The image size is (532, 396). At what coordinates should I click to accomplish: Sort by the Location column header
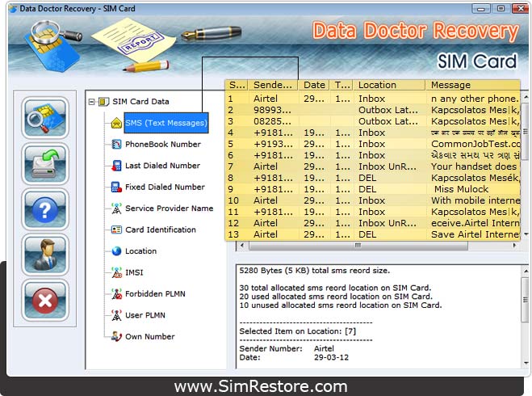click(390, 85)
